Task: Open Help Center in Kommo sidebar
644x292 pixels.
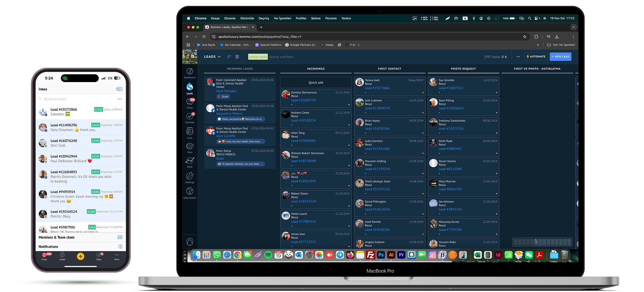Action: pyautogui.click(x=190, y=193)
